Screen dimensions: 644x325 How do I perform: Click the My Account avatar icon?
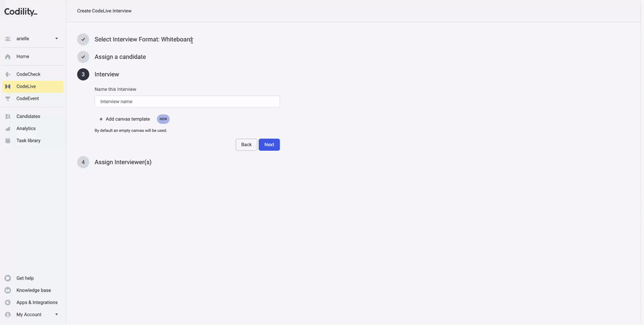tap(8, 315)
